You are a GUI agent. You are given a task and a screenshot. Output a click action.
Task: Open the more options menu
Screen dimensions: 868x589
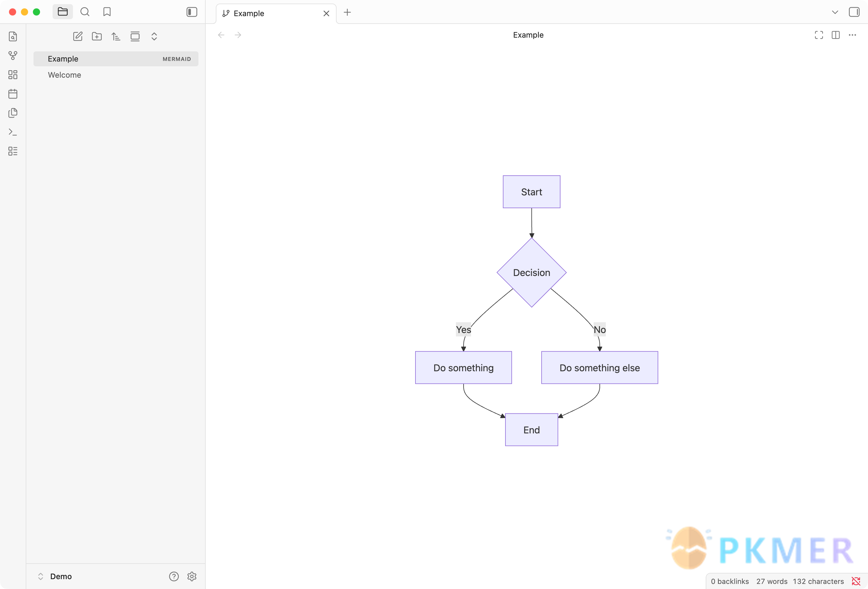[852, 35]
